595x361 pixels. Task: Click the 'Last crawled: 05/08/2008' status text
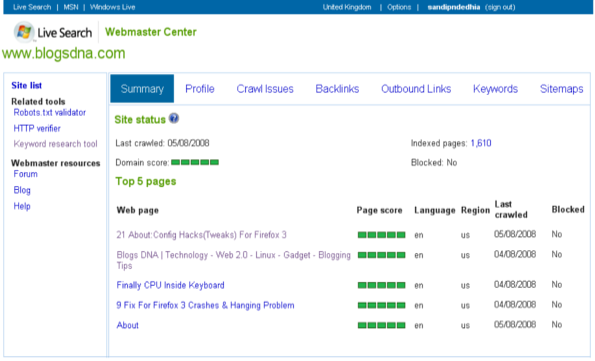[x=162, y=143]
